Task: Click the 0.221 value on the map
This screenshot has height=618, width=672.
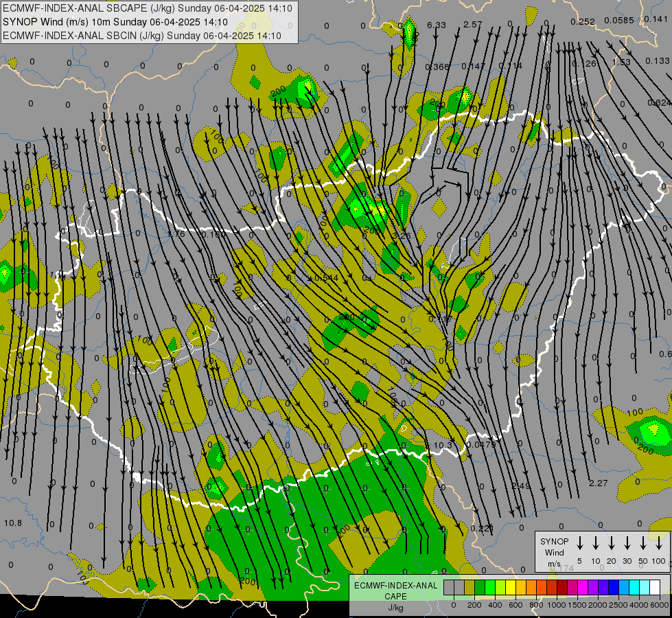Action: tap(482, 528)
